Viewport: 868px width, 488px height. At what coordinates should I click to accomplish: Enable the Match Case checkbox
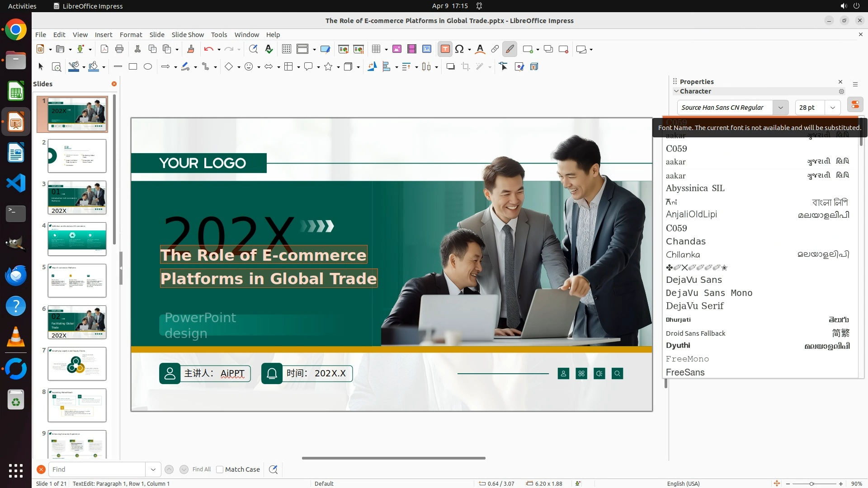[220, 469]
